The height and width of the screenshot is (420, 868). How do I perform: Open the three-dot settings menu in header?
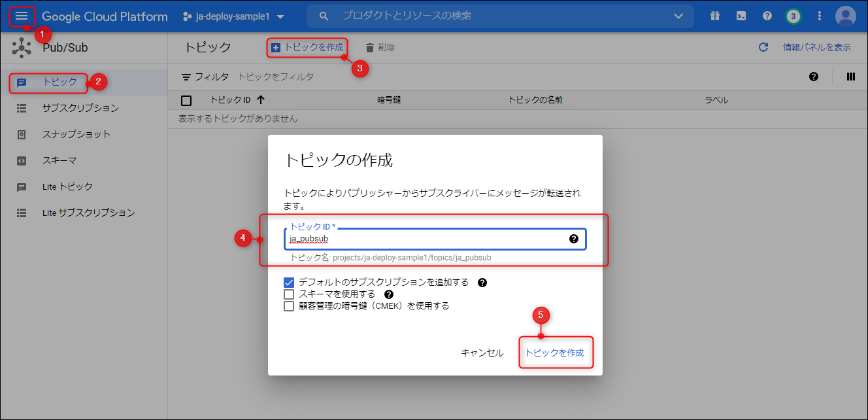tap(820, 16)
